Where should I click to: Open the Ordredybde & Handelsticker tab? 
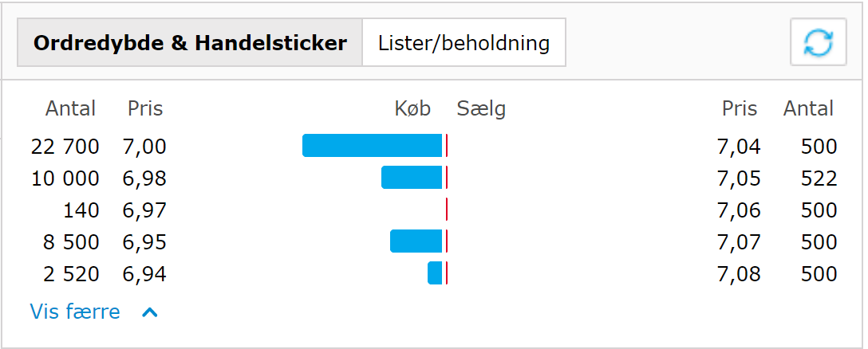(x=190, y=42)
